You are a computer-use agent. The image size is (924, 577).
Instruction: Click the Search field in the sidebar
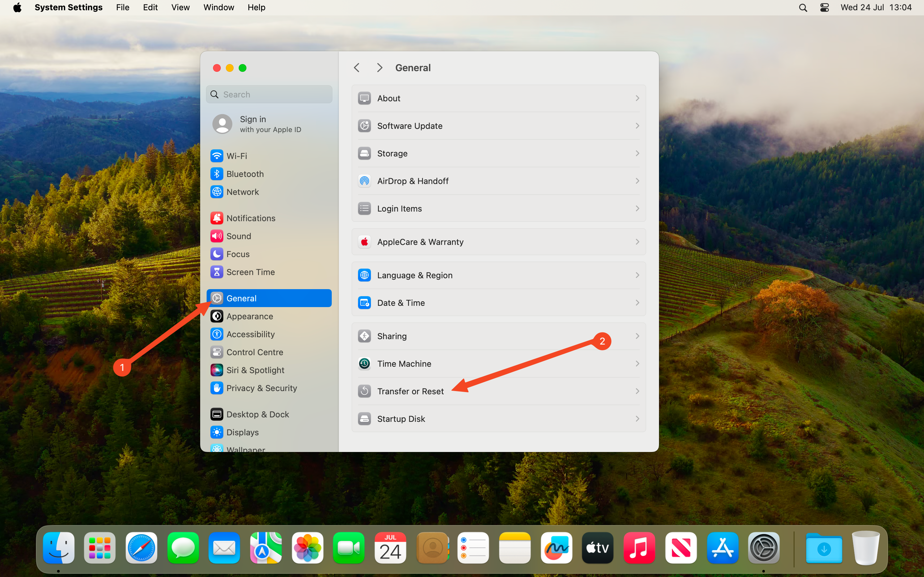pyautogui.click(x=269, y=94)
